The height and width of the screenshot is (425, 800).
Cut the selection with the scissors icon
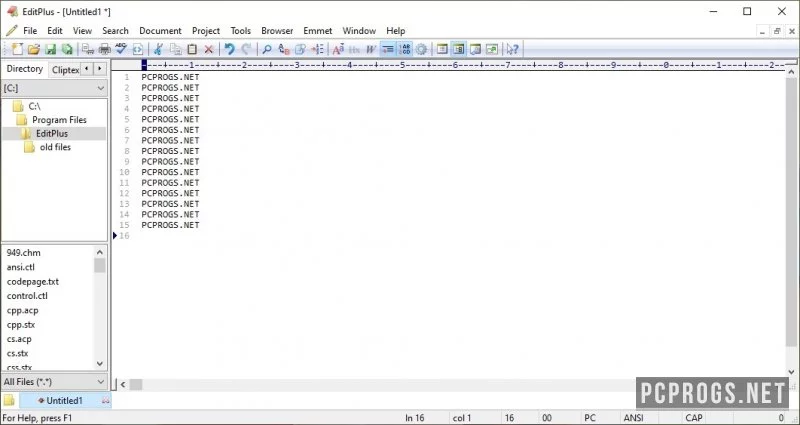coord(159,49)
